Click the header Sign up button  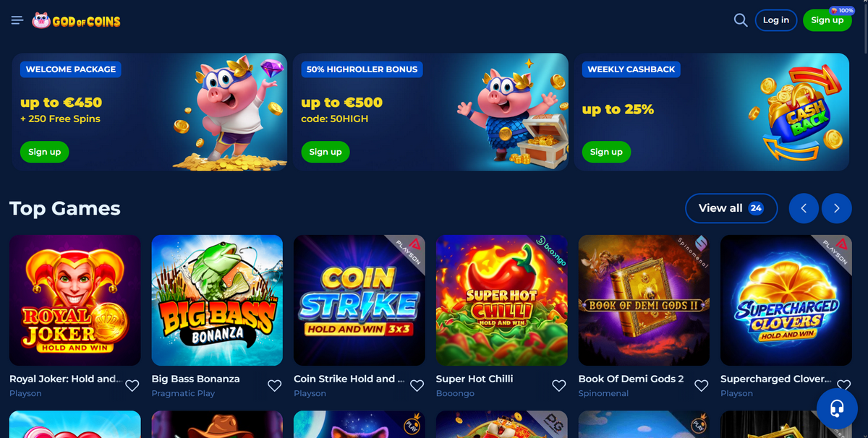[827, 20]
